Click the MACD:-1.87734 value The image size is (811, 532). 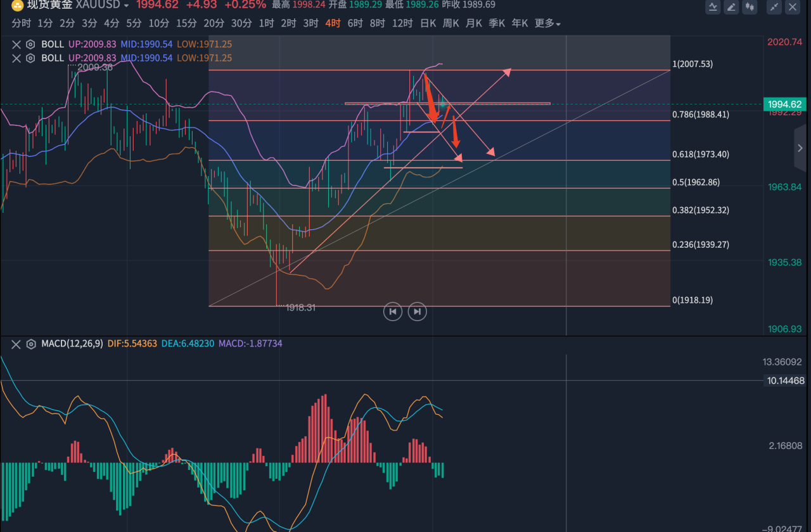pyautogui.click(x=250, y=344)
